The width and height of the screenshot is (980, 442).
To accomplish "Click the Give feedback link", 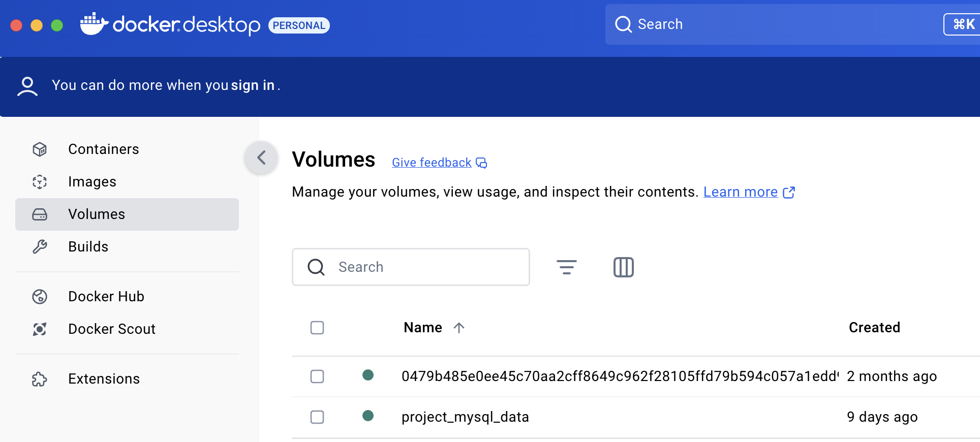I will [432, 163].
